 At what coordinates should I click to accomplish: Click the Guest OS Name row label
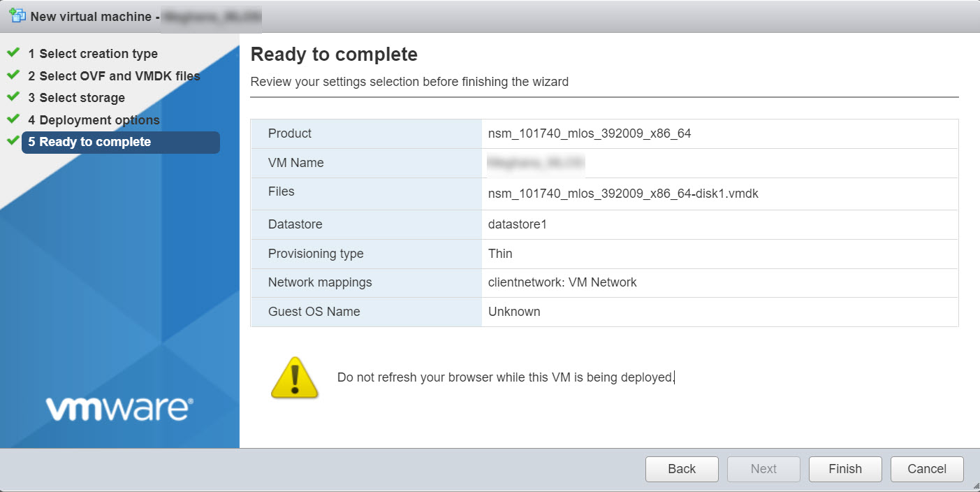(x=314, y=312)
